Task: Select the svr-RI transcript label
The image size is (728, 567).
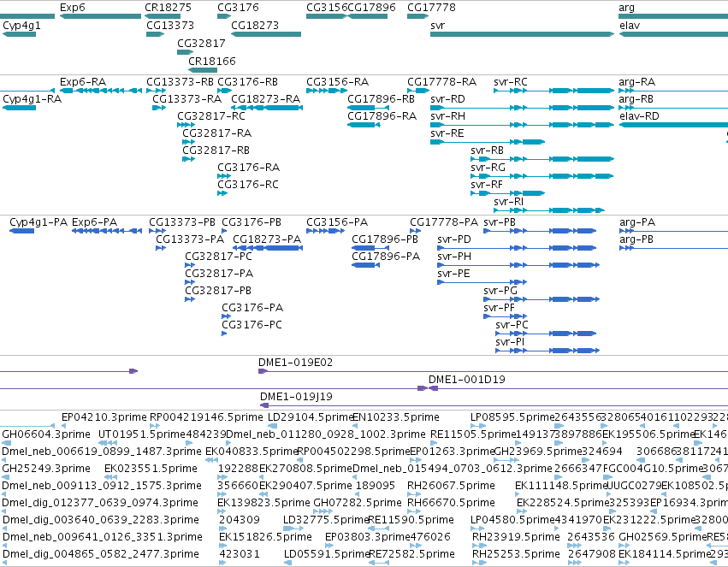Action: tap(508, 202)
